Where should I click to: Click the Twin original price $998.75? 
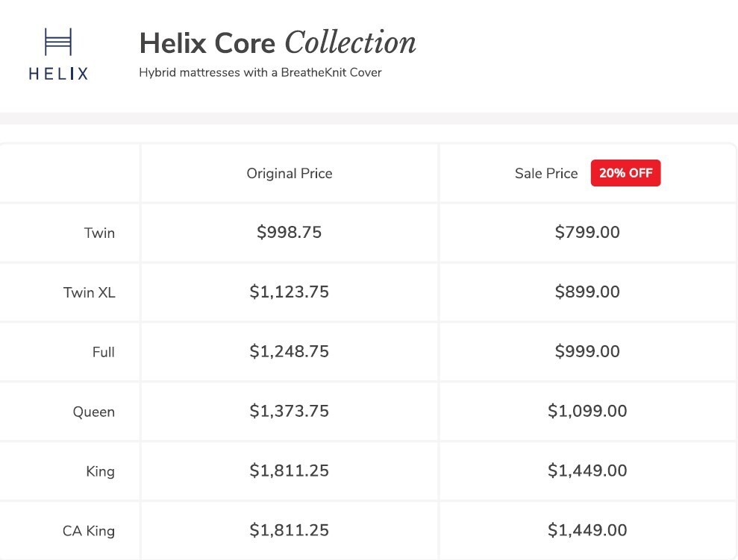tap(289, 233)
